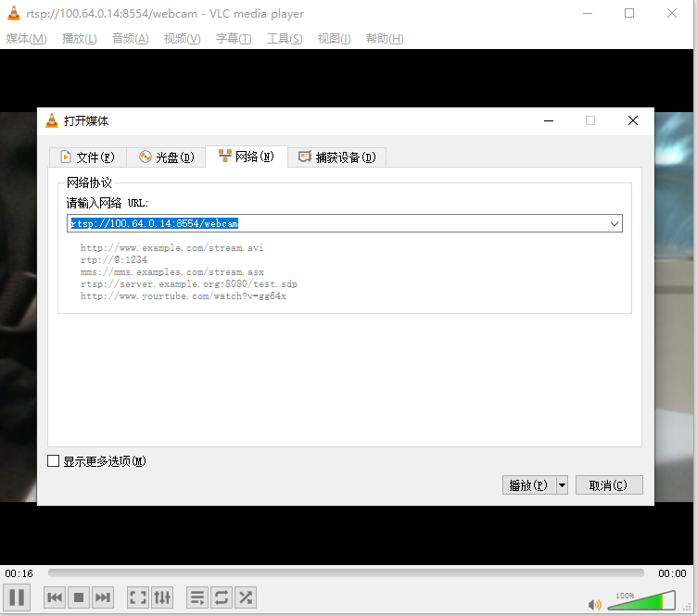Open extended settings and effects panel

(162, 597)
